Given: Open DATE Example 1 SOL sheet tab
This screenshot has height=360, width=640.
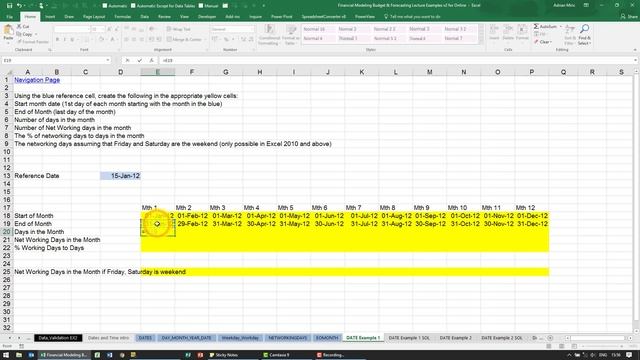Looking at the screenshot, I should click(409, 338).
